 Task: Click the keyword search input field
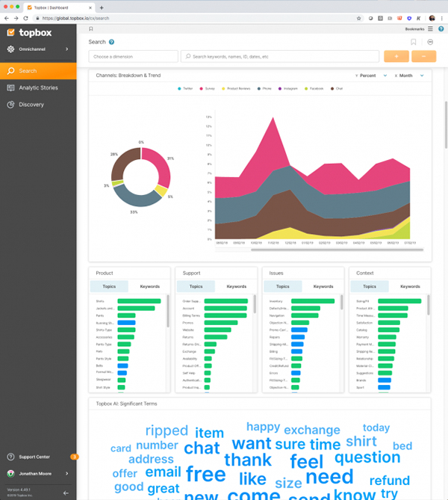tap(280, 56)
